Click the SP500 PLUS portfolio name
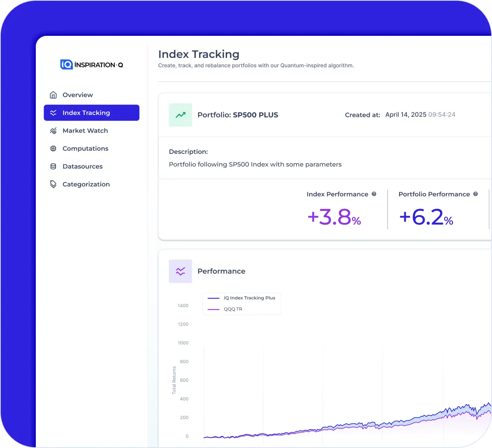The height and width of the screenshot is (448, 492). (x=255, y=115)
